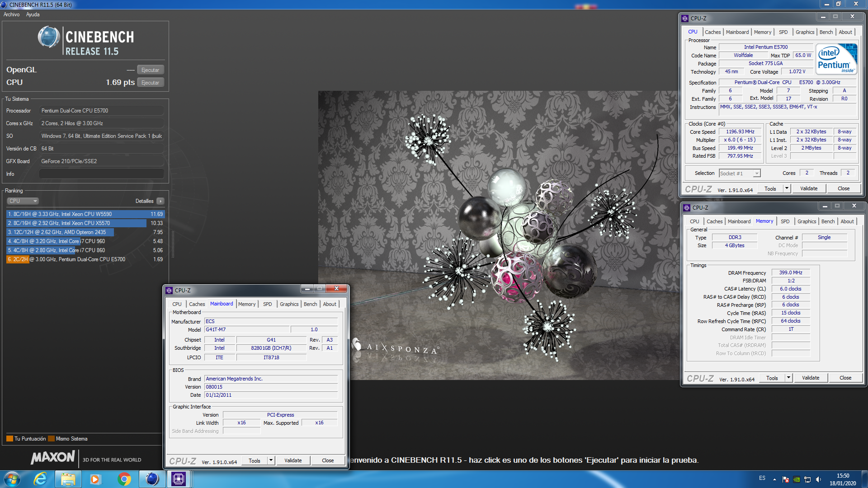Select Mainboard tab in the top CPU-Z window
868x488 pixels.
[737, 32]
